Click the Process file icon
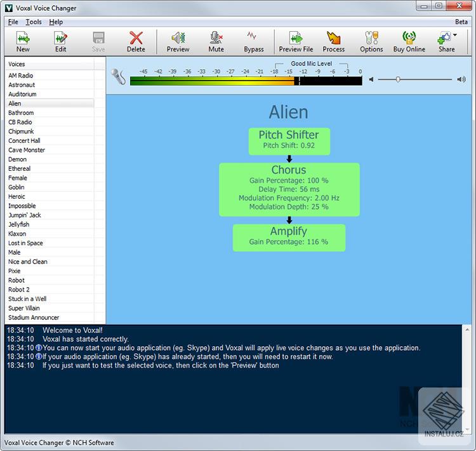This screenshot has height=451, width=476. click(333, 41)
